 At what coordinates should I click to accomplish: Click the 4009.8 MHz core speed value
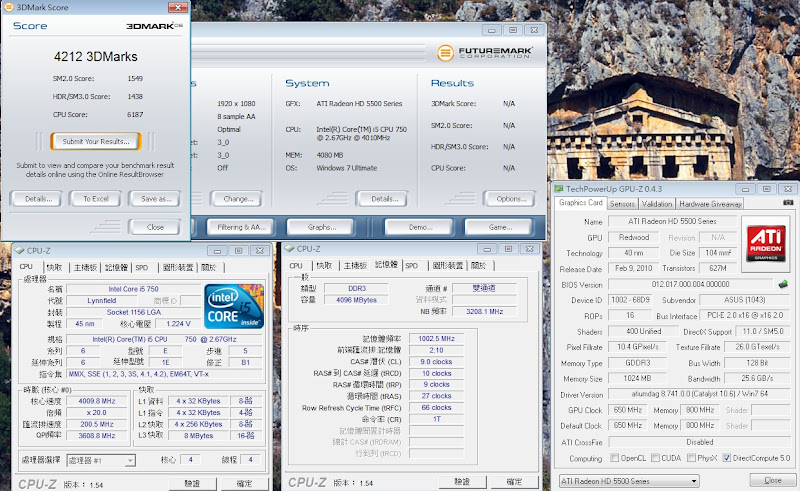coord(97,401)
